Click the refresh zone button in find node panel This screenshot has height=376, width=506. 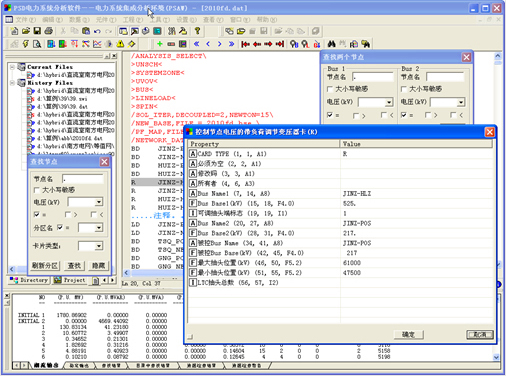(45, 266)
